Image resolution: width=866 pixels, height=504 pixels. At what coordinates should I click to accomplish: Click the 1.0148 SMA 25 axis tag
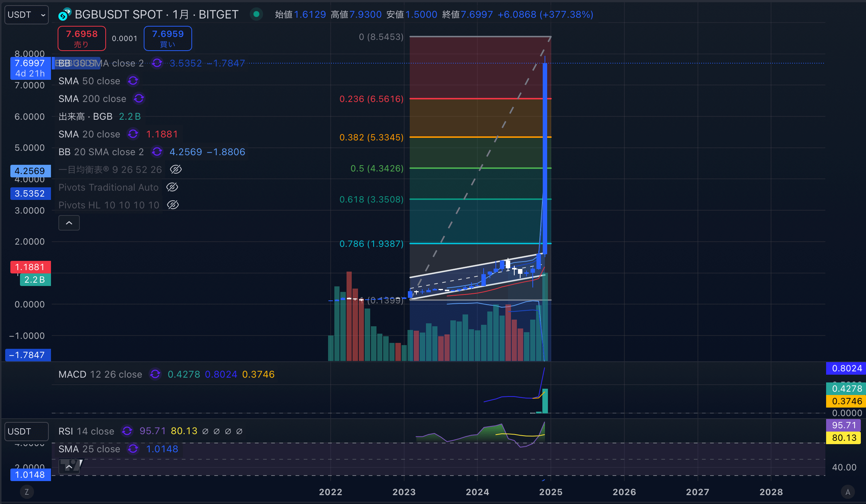30,475
